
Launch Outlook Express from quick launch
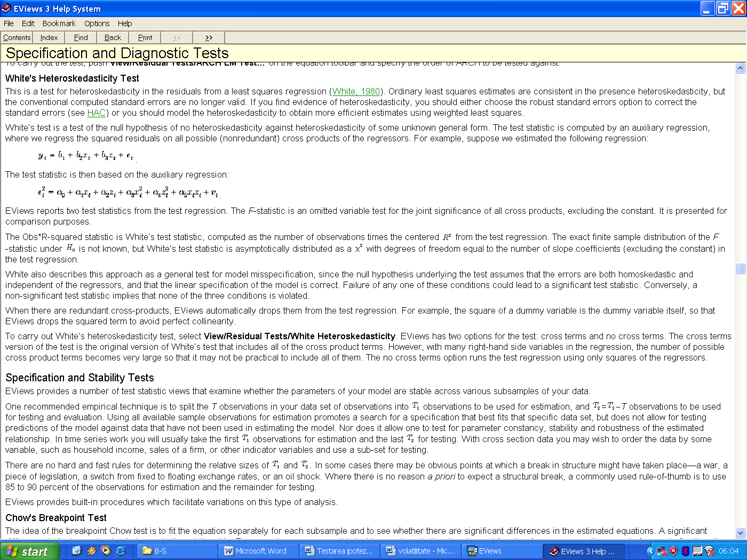pyautogui.click(x=76, y=551)
